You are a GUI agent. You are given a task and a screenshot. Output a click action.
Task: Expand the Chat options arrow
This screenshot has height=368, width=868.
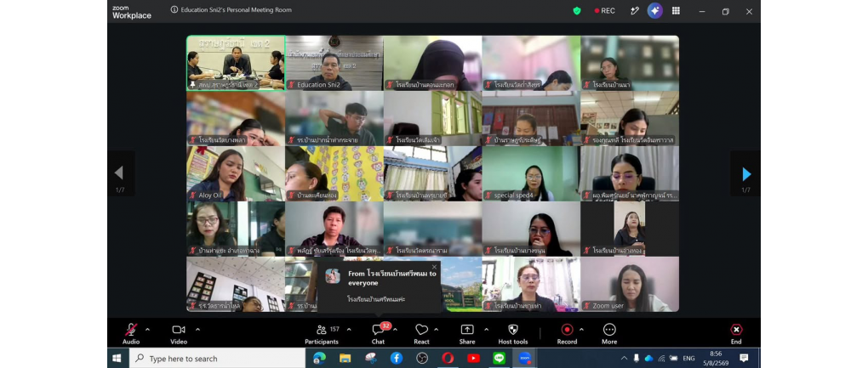395,329
